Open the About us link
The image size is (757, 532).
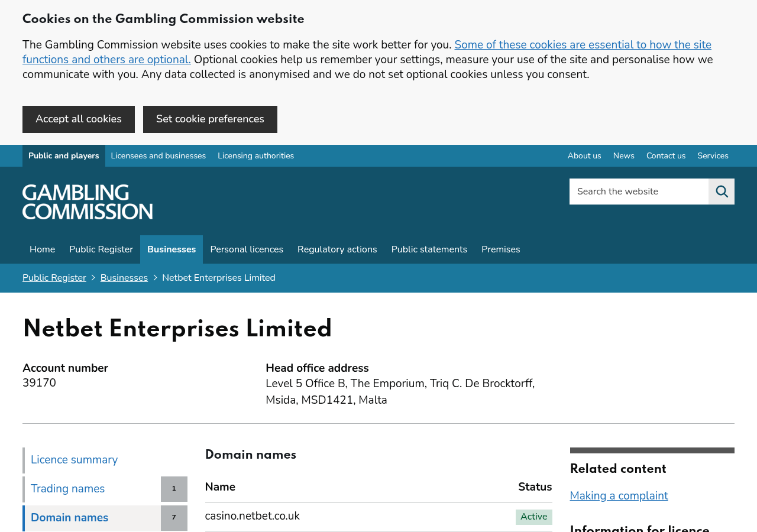pos(584,156)
